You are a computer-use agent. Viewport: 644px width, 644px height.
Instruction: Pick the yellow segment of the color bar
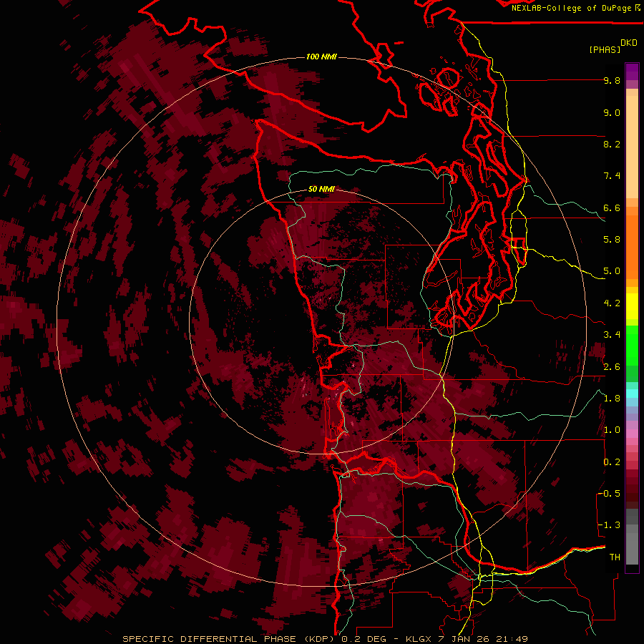point(632,306)
